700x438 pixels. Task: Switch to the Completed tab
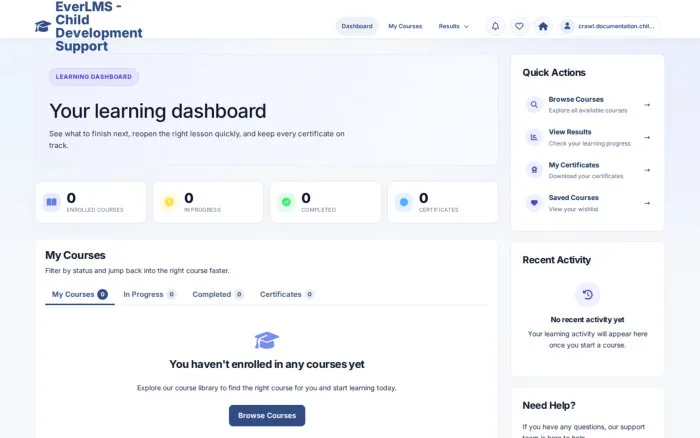coord(218,295)
